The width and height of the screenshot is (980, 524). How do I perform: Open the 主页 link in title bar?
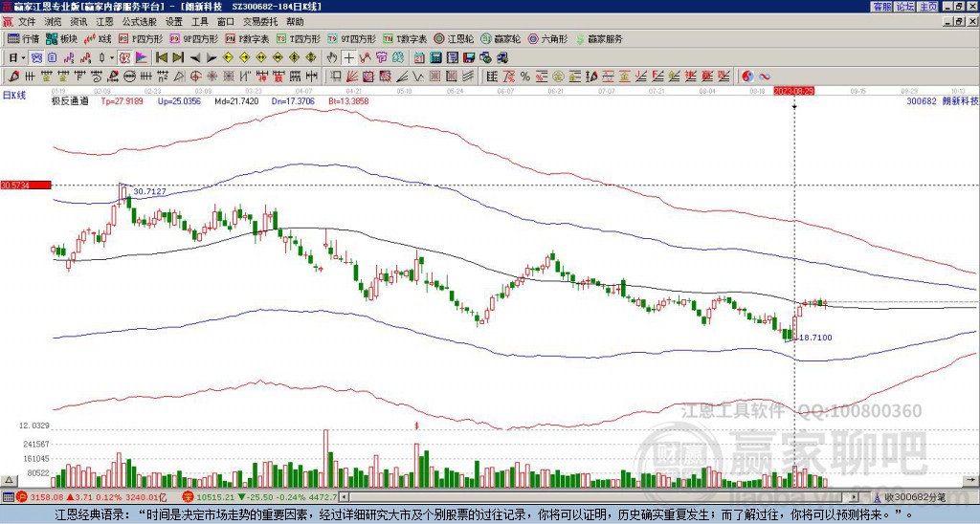927,7
